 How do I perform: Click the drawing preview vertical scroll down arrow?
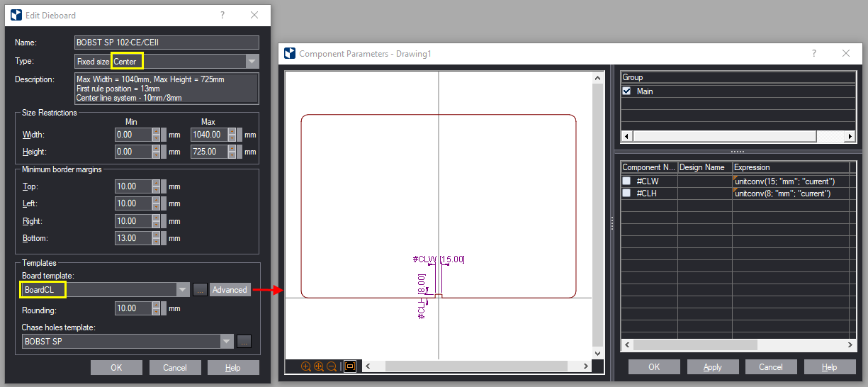click(x=597, y=353)
